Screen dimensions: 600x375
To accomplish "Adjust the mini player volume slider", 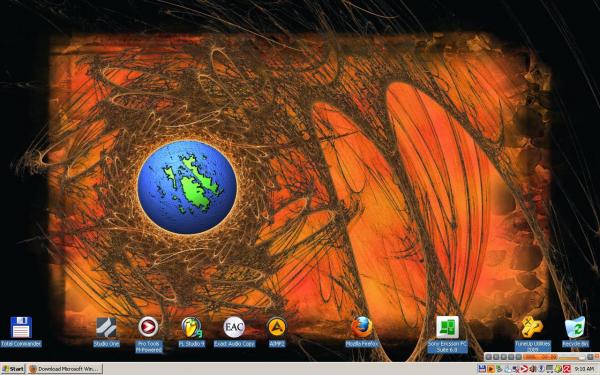I will coord(571,357).
